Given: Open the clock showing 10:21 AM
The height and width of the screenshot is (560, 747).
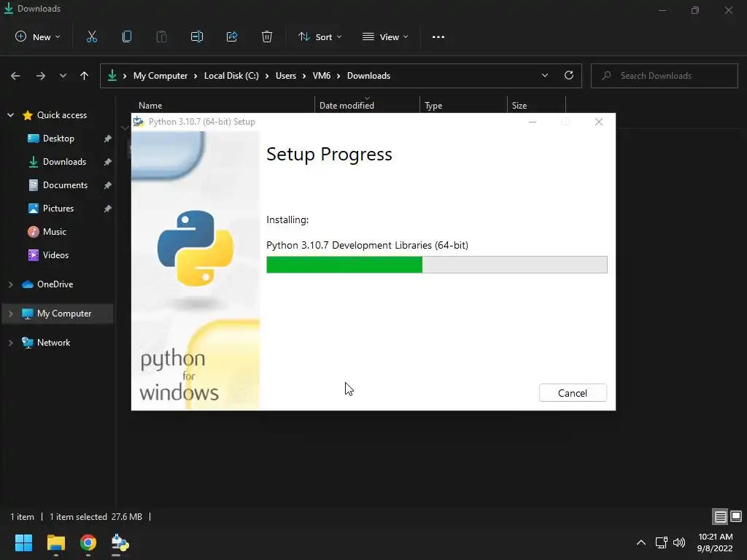Looking at the screenshot, I should 715,542.
